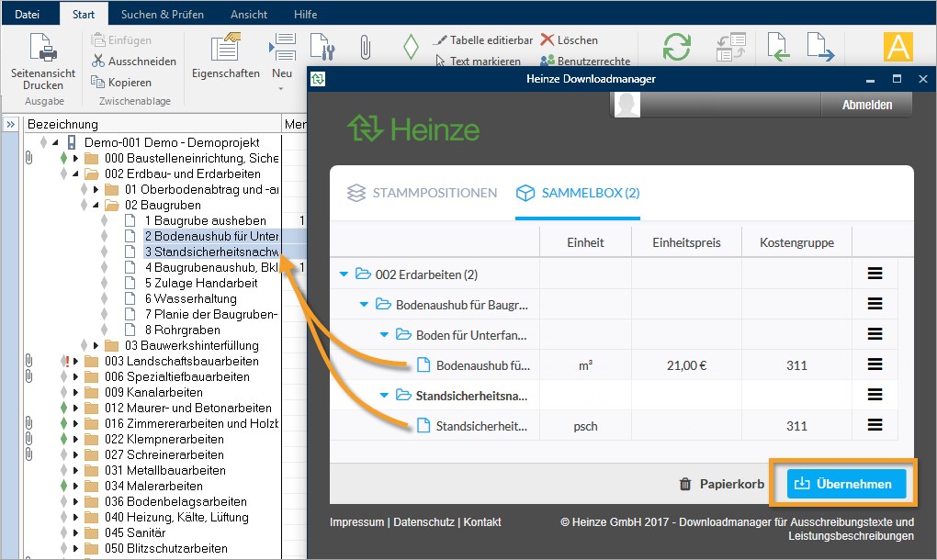
Task: Click the gray list sync icon
Action: click(731, 47)
